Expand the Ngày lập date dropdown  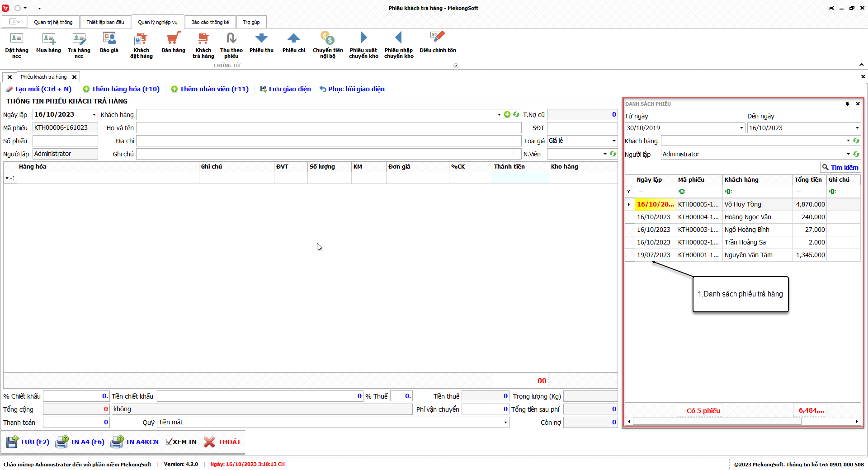click(94, 115)
